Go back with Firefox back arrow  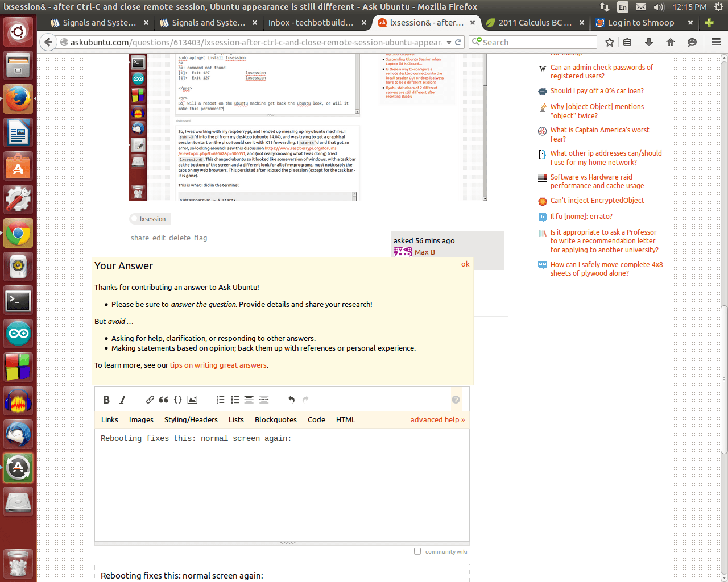click(x=49, y=42)
